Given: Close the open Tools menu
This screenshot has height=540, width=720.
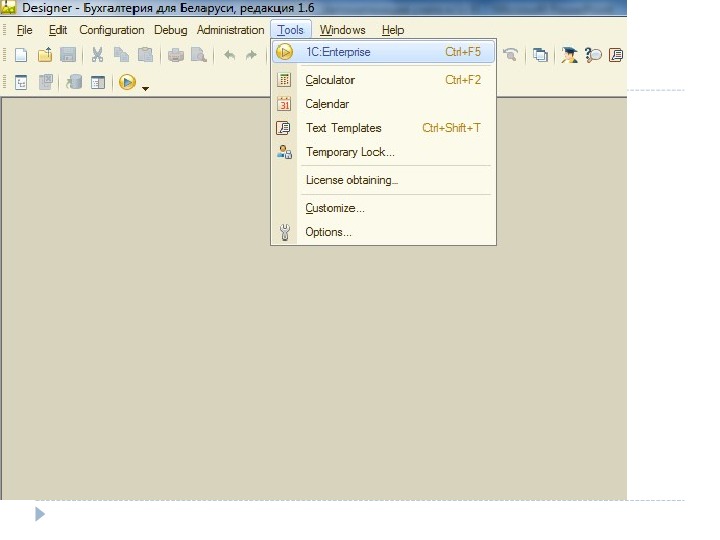Looking at the screenshot, I should pos(291,30).
